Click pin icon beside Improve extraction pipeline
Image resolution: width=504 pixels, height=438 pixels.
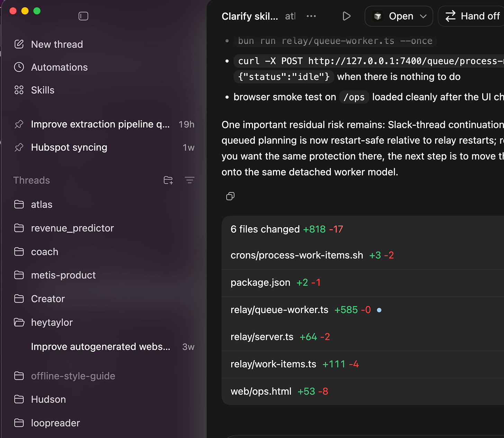click(19, 124)
